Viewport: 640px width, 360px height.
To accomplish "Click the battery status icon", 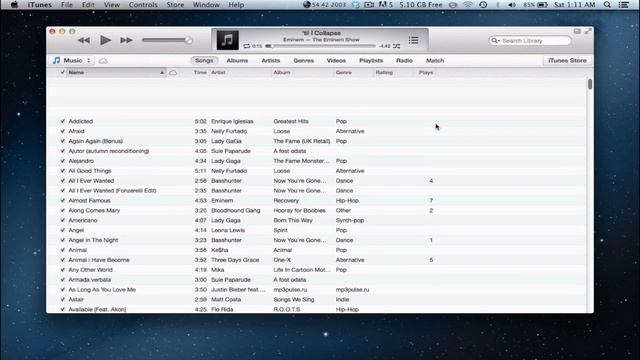I will click(x=542, y=5).
